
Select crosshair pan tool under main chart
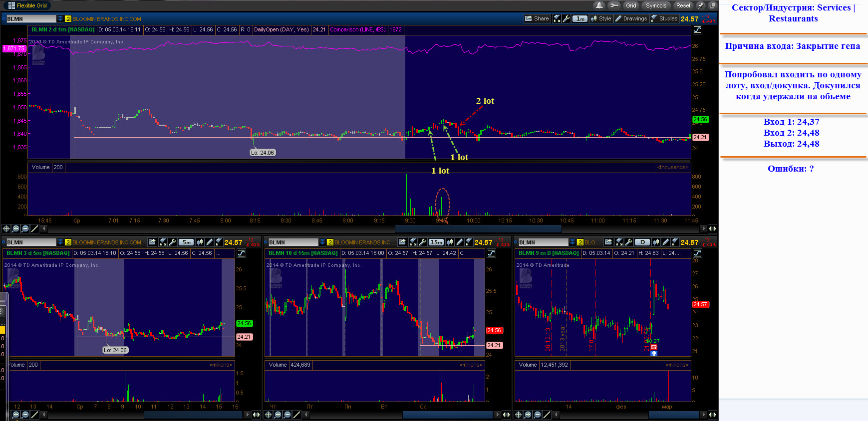tap(6, 228)
